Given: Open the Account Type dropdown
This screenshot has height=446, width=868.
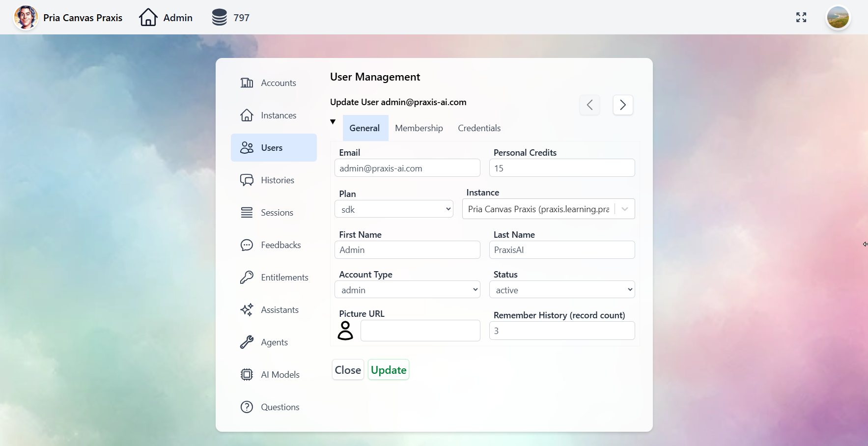Looking at the screenshot, I should (407, 289).
